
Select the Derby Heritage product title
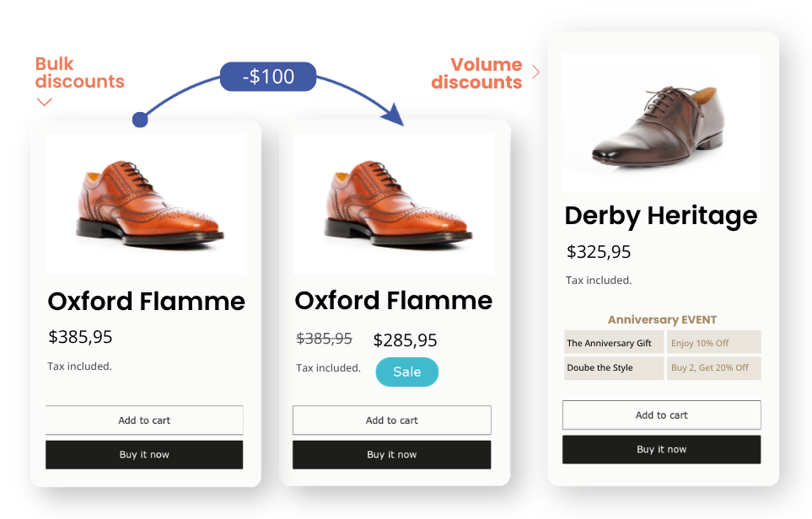661,216
